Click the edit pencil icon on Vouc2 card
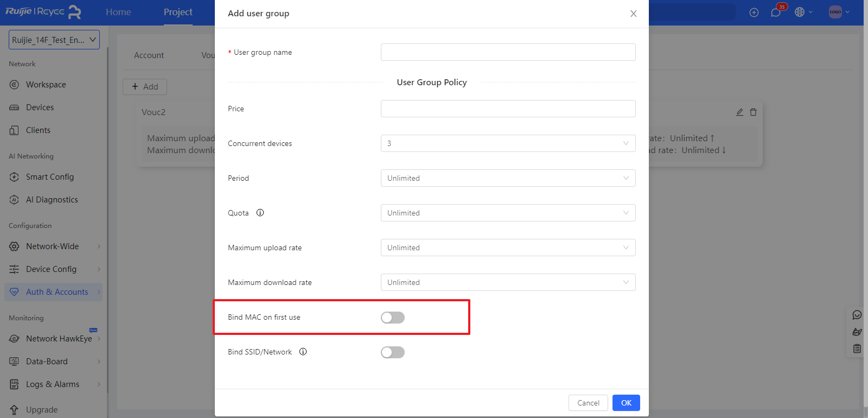 point(739,112)
